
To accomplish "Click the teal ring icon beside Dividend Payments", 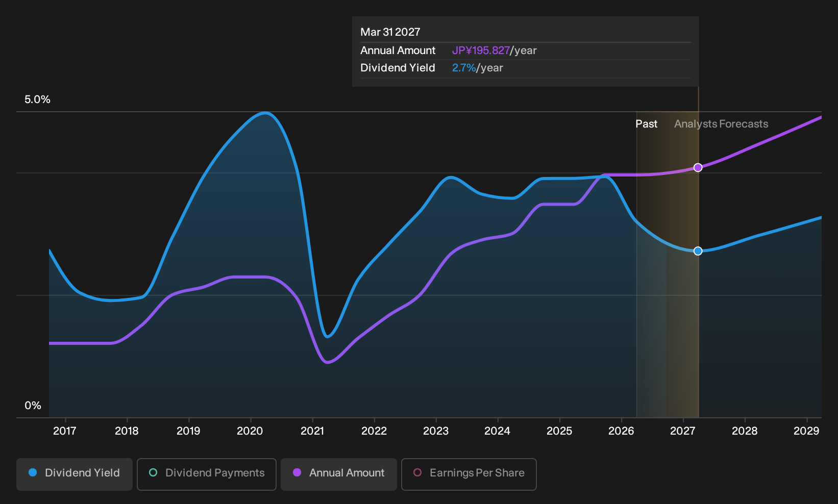I will coord(153,472).
